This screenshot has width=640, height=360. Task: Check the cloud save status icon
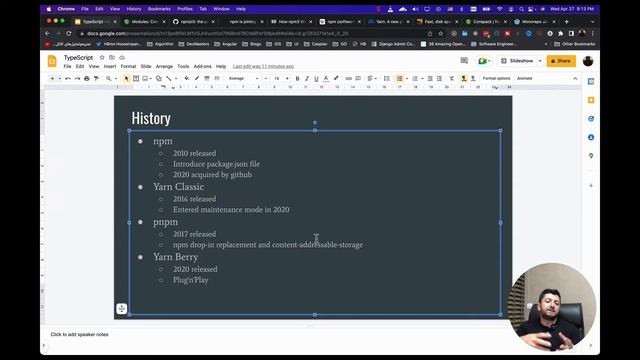[122, 58]
